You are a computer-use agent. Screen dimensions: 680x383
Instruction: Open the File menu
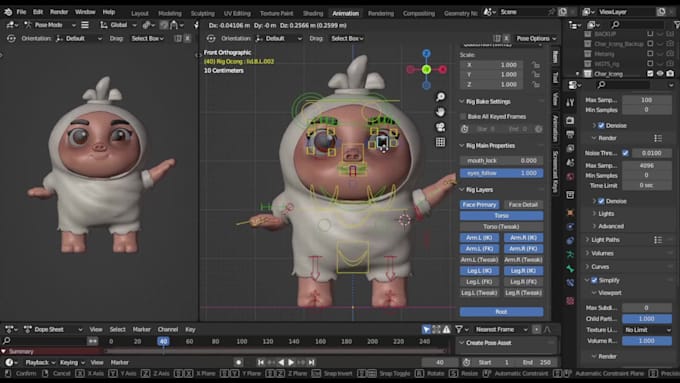(x=21, y=12)
